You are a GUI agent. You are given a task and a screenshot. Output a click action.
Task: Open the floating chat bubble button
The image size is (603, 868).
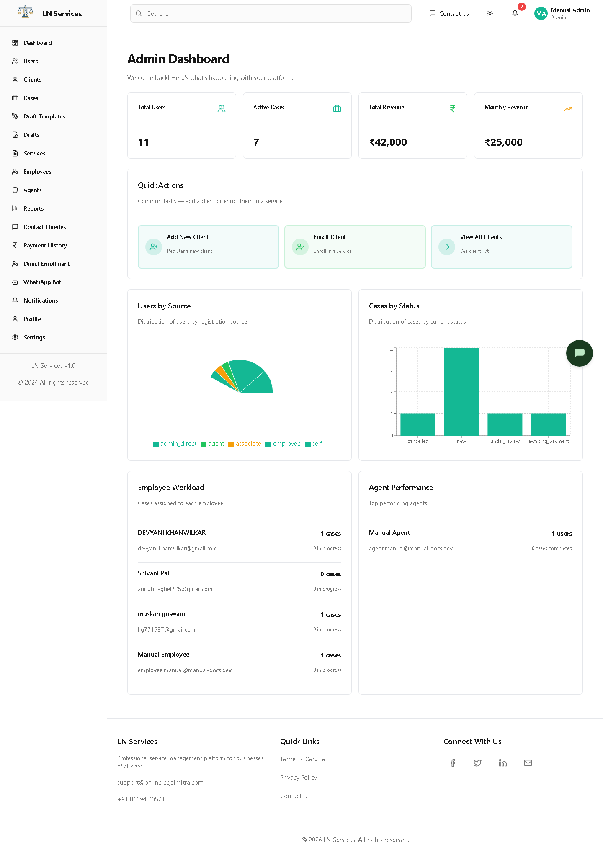point(580,353)
